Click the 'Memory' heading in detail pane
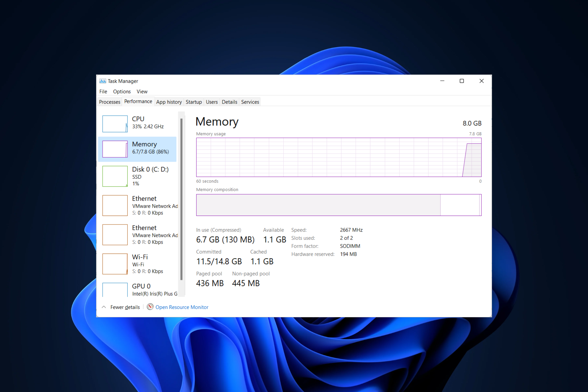 point(217,122)
